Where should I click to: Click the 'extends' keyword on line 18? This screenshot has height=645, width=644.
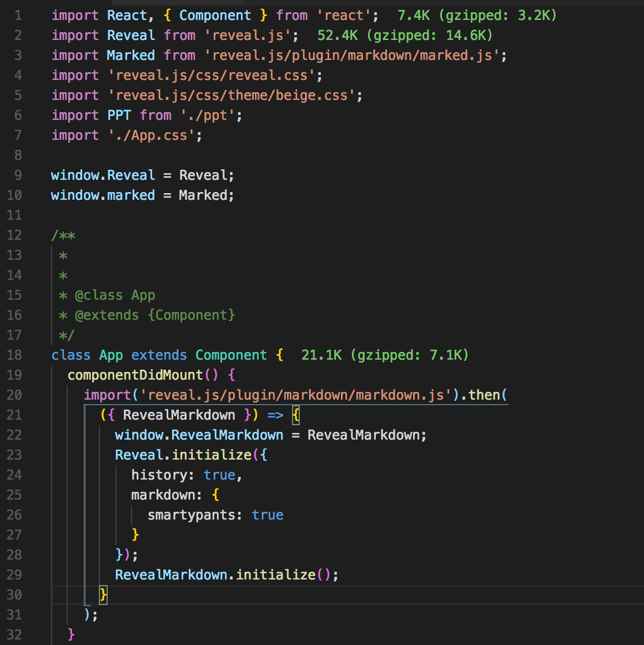pos(159,355)
